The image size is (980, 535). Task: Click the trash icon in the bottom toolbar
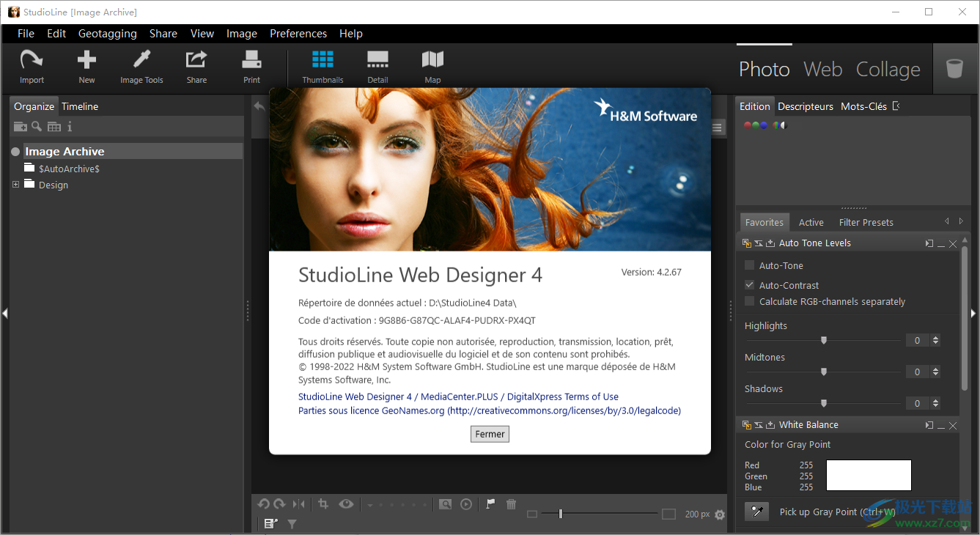[x=511, y=503]
